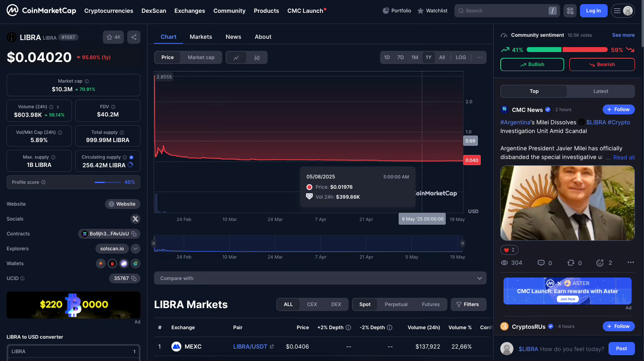The height and width of the screenshot is (361, 644).
Task: Click the scan QR icon near search
Action: [x=570, y=11]
